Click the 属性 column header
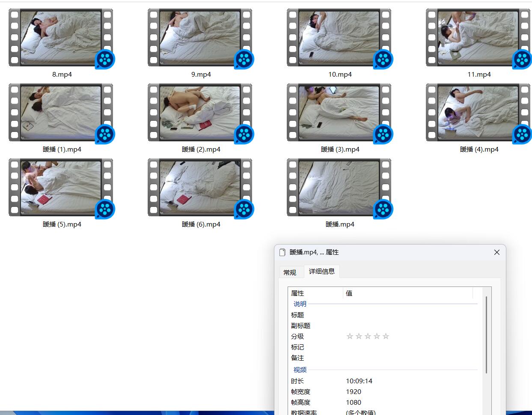Image resolution: width=532 pixels, height=415 pixels. [x=316, y=293]
